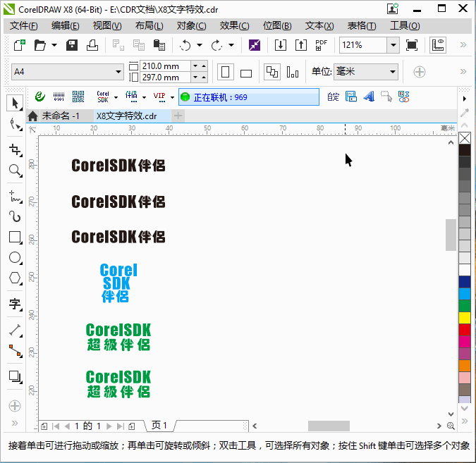
Task: Click the Paste clipboard icon
Action: click(x=159, y=45)
